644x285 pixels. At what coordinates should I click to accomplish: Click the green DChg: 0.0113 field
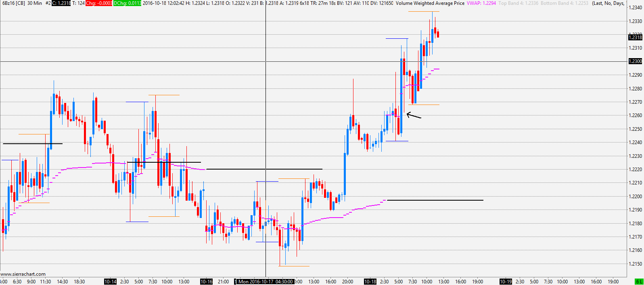127,3
